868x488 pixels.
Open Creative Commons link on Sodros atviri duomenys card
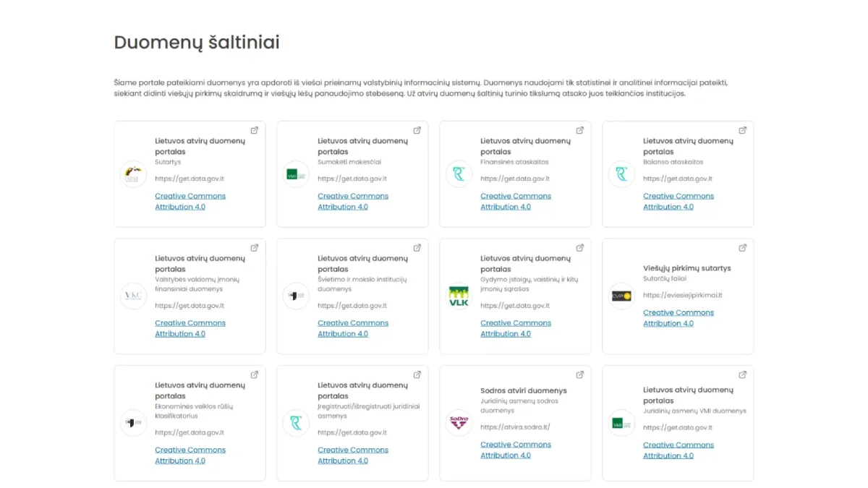[x=515, y=450]
